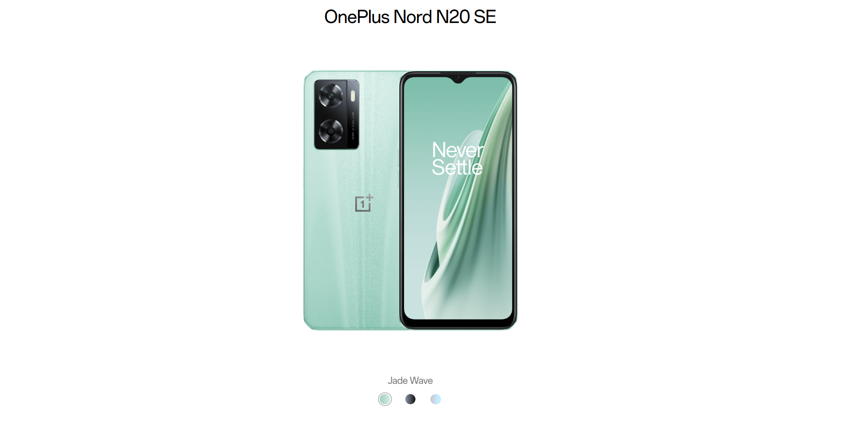Click the upper rear camera lens
868x426 pixels.
(x=331, y=95)
